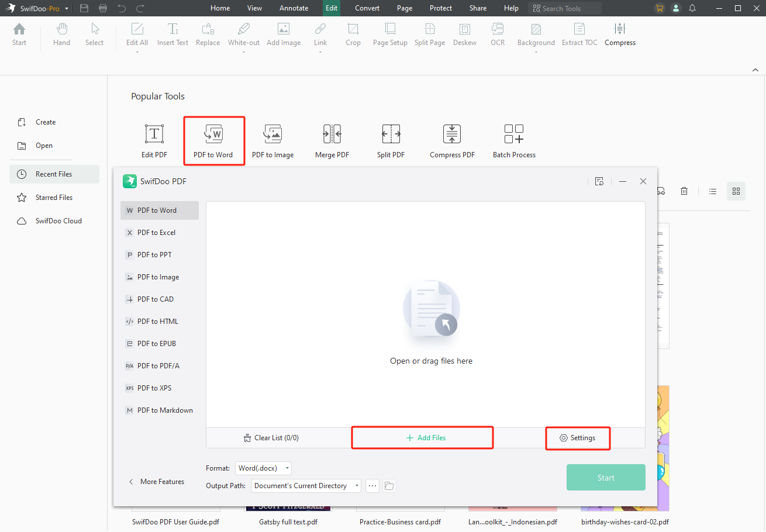
Task: Switch to grid thumbnail view
Action: click(x=736, y=191)
